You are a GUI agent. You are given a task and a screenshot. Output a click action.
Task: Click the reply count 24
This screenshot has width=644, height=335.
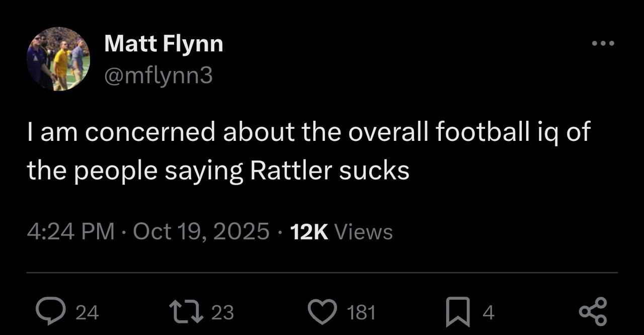(87, 313)
